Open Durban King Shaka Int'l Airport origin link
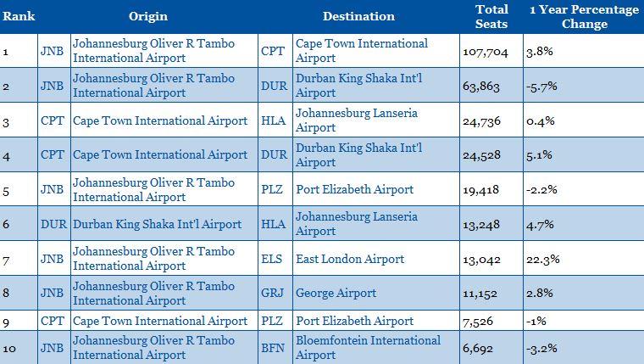644x364 pixels. tap(158, 224)
